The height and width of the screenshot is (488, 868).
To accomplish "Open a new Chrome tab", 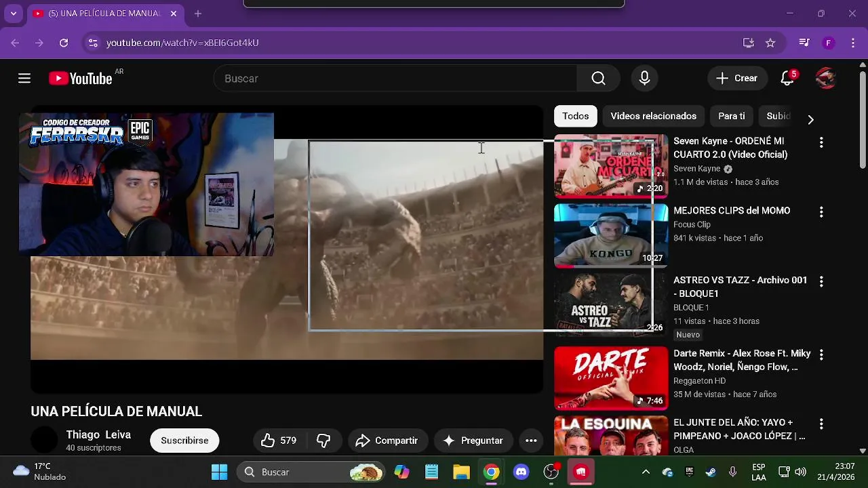I will coord(198,14).
